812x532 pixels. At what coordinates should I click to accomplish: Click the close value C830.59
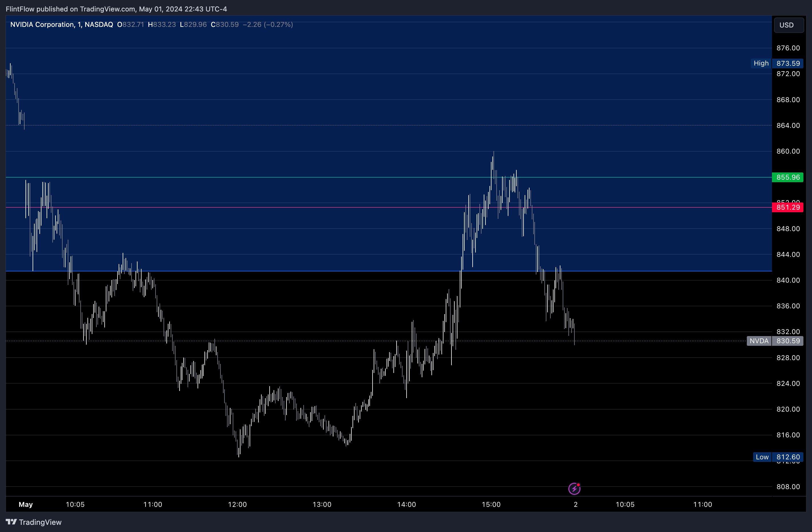[224, 25]
